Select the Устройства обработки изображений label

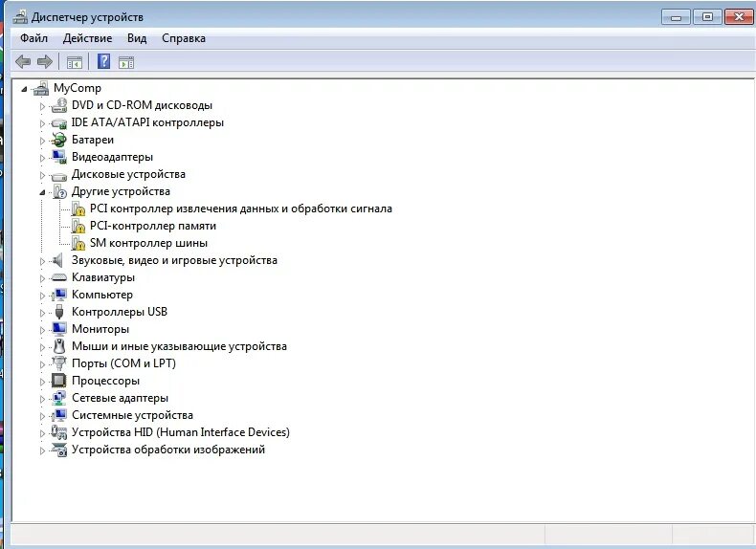tap(168, 450)
